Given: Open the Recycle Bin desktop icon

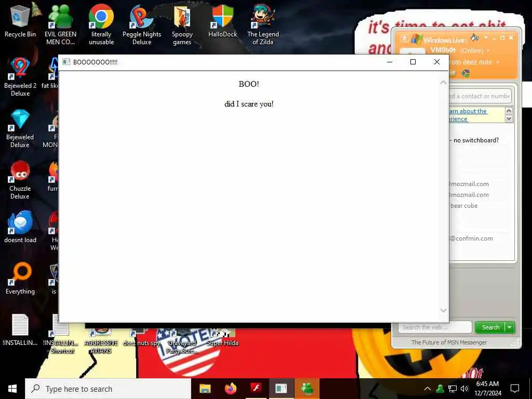Looking at the screenshot, I should [20, 21].
